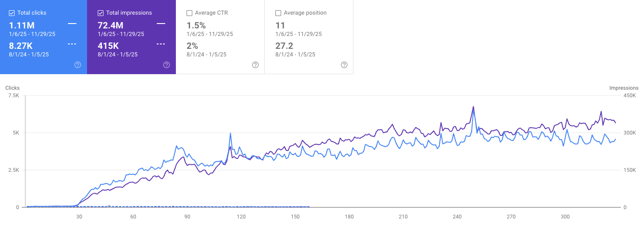644x230 pixels.
Task: Open help icon in Average position card
Action: [x=344, y=65]
